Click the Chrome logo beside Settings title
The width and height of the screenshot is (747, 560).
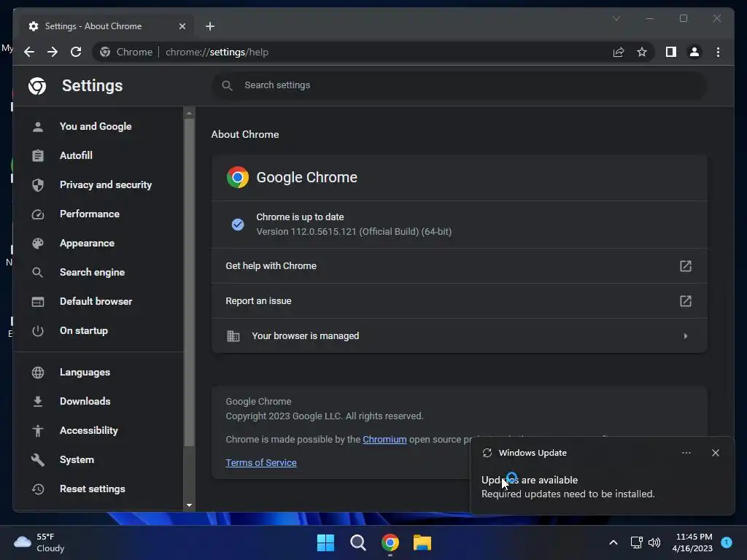[x=37, y=86]
